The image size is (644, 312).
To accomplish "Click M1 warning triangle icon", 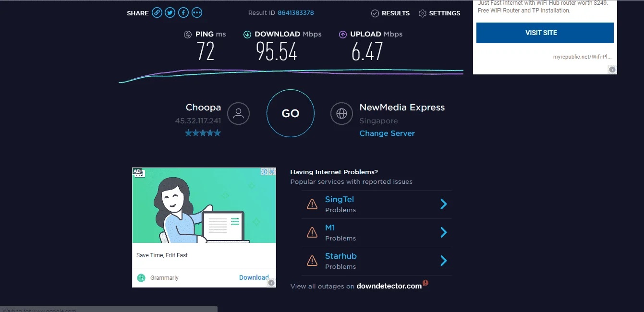I will pos(312,233).
